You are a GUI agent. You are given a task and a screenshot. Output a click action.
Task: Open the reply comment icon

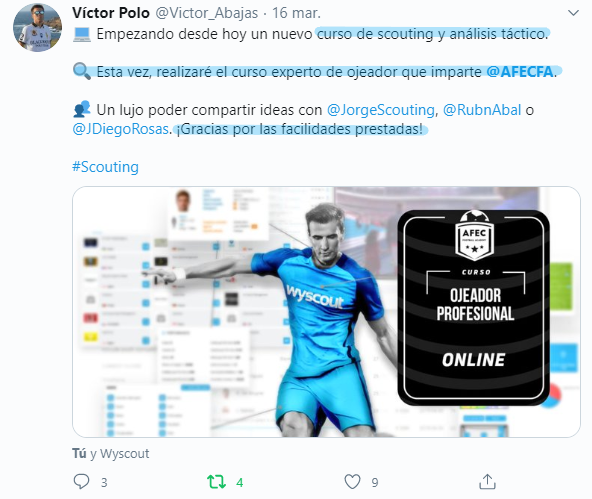point(81,482)
